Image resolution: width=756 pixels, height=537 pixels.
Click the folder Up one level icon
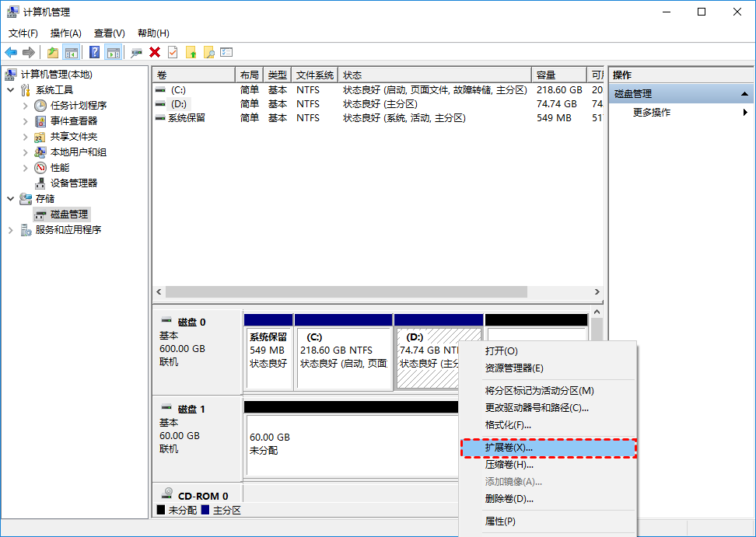[x=53, y=52]
